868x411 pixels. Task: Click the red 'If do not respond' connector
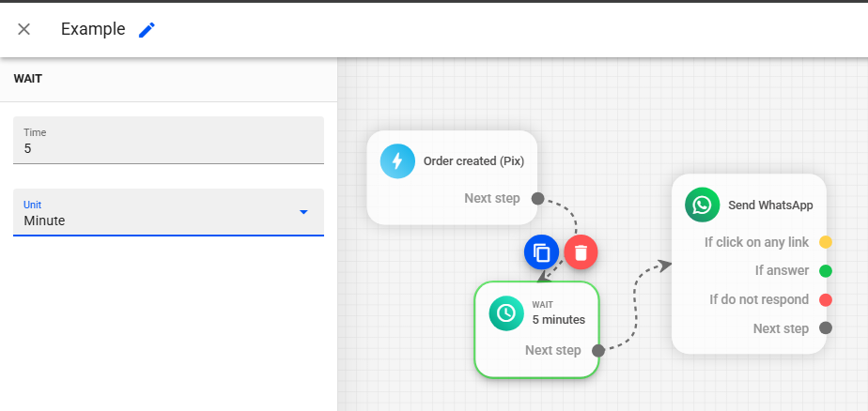826,299
